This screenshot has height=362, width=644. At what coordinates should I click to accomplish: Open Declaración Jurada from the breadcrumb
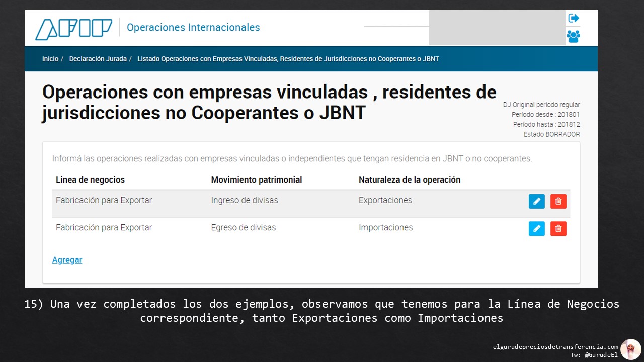pos(98,58)
